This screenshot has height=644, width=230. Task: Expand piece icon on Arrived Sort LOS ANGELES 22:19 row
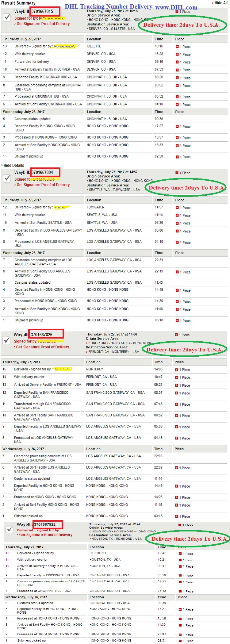pyautogui.click(x=177, y=272)
